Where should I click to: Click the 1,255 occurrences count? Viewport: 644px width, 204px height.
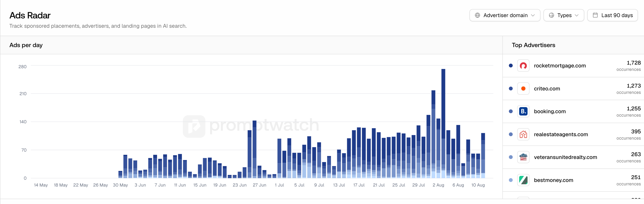(x=634, y=108)
